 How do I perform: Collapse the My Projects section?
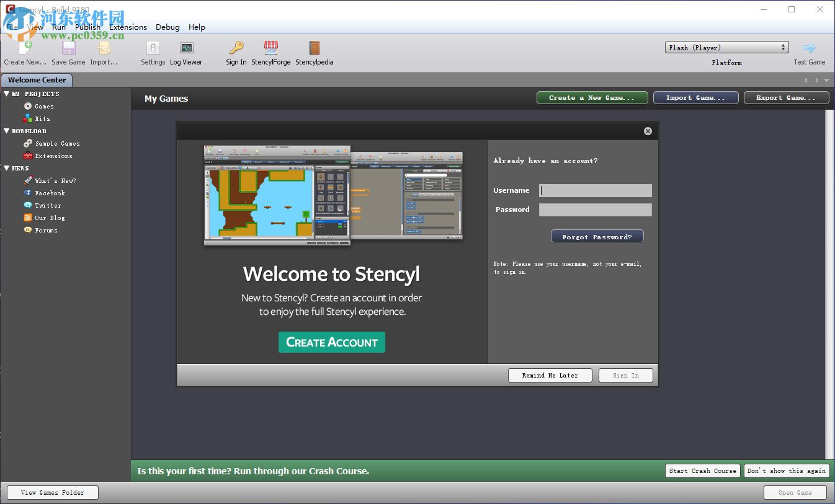pyautogui.click(x=7, y=94)
